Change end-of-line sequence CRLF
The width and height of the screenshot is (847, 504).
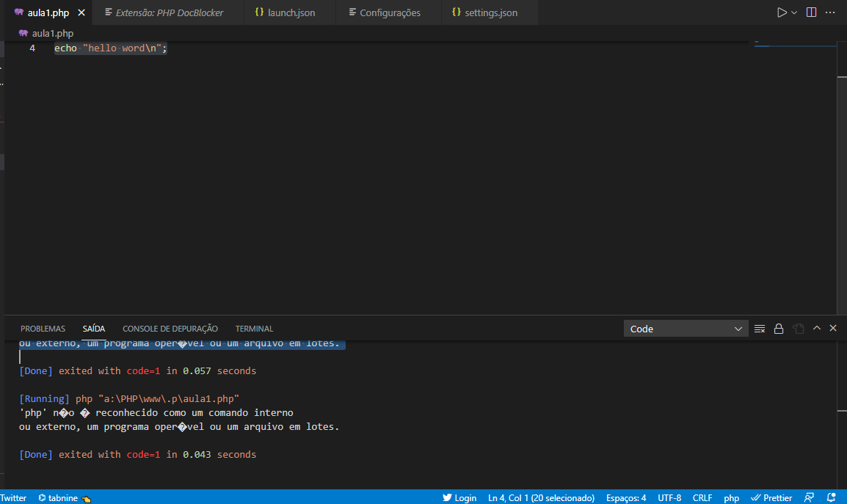(702, 497)
